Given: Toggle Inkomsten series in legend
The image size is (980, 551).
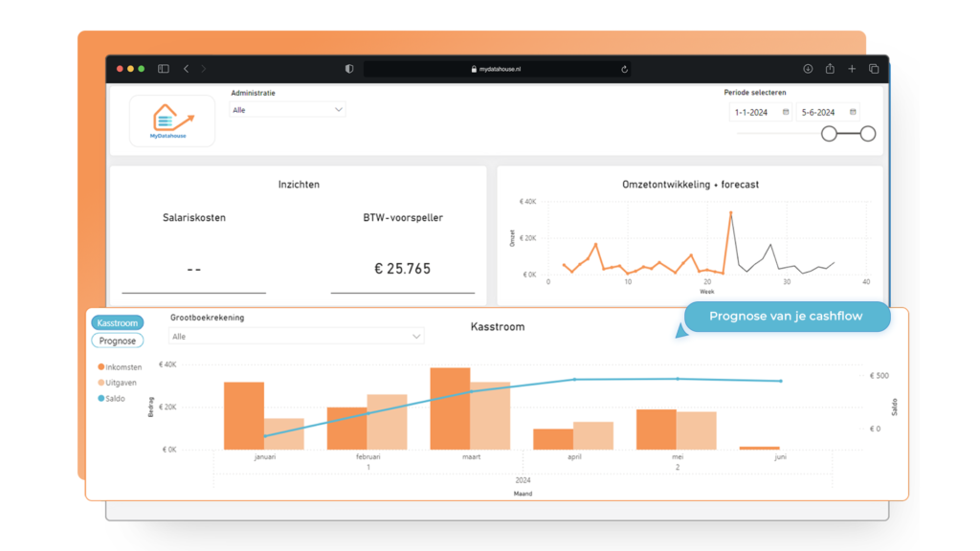Looking at the screenshot, I should click(120, 367).
